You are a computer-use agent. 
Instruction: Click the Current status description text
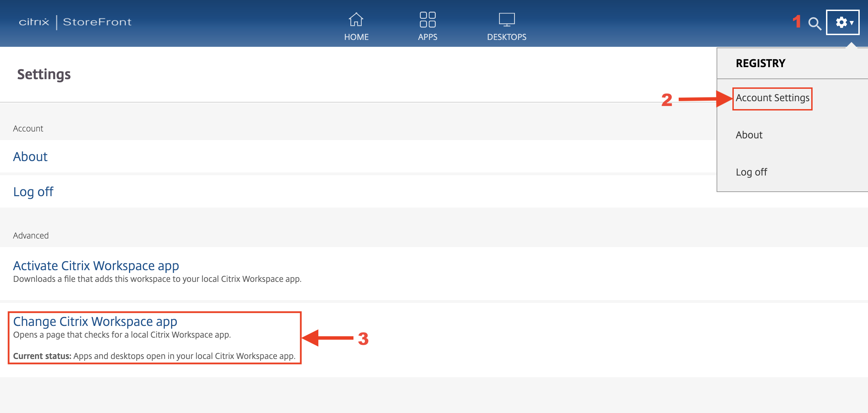click(154, 356)
